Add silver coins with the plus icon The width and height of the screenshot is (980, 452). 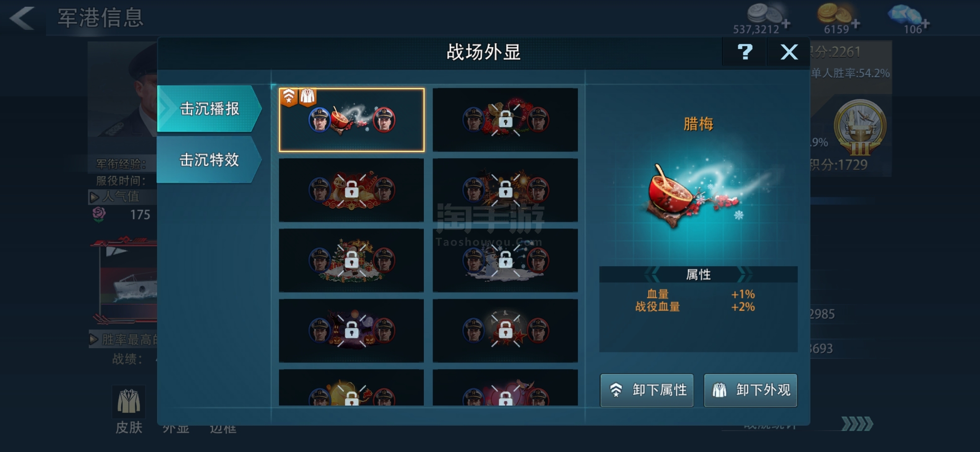[x=786, y=23]
